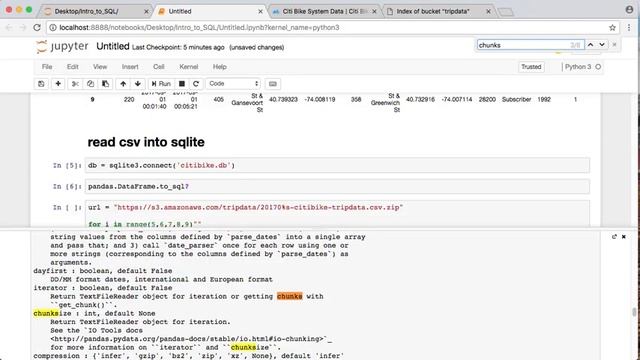Move selected cell down arrow

click(138, 84)
